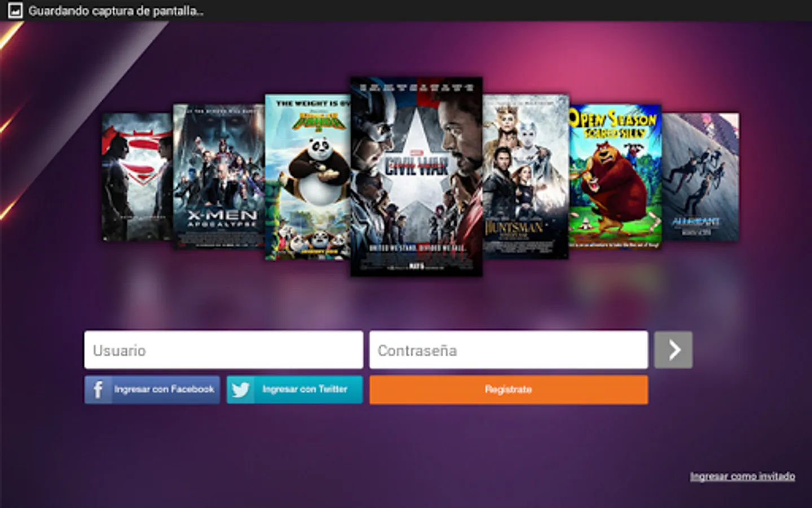Select the Allegiant movie poster
The width and height of the screenshot is (812, 508).
(700, 177)
